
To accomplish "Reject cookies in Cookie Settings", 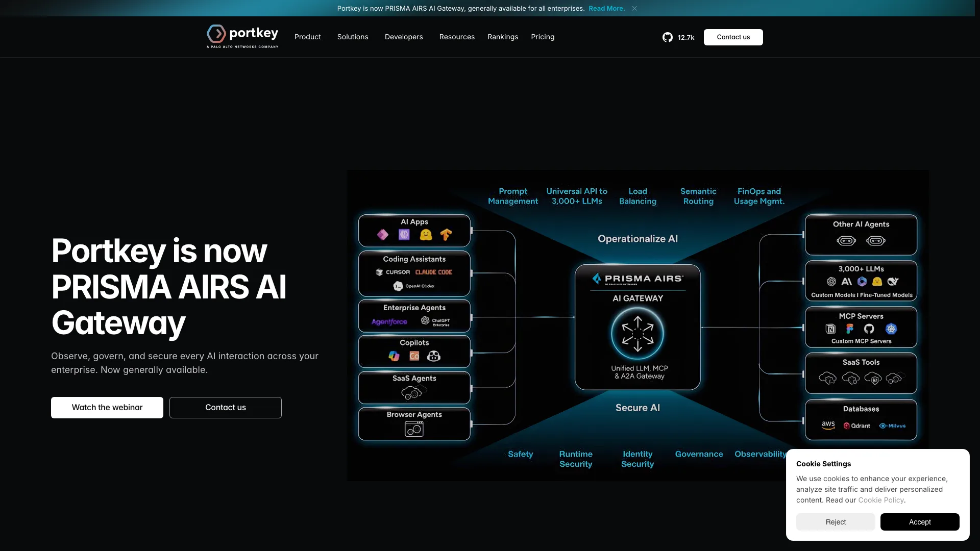I will 836,522.
